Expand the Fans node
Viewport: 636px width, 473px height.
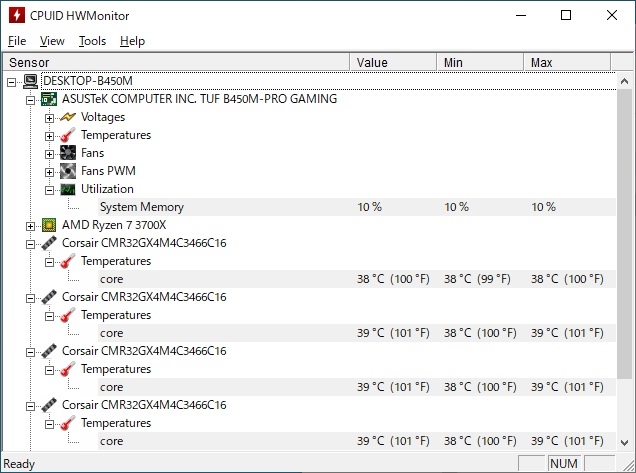(x=49, y=154)
